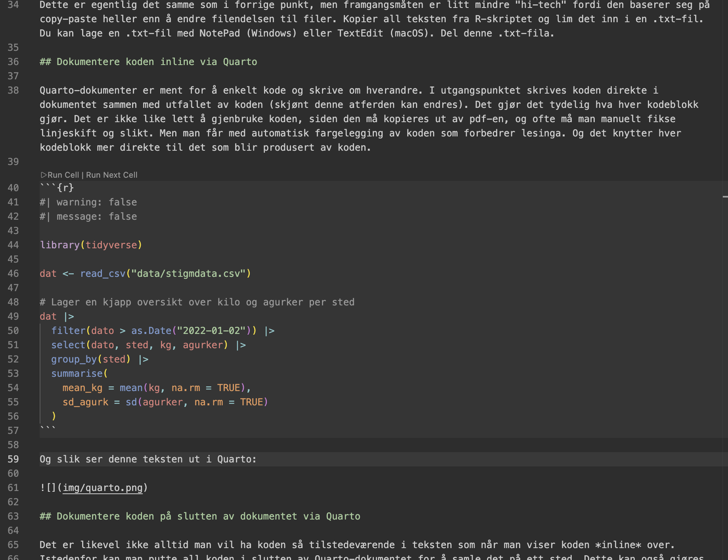
Task: Click the Run Cell play triangle icon
Action: coord(44,175)
